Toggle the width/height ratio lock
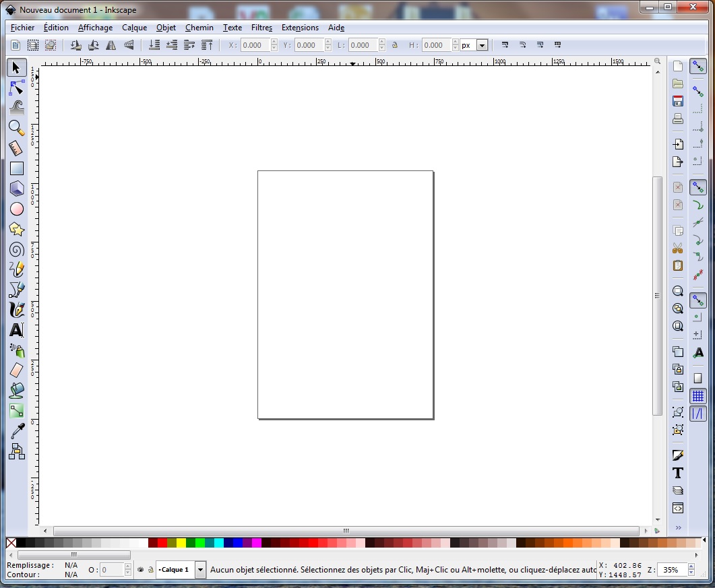 tap(395, 45)
